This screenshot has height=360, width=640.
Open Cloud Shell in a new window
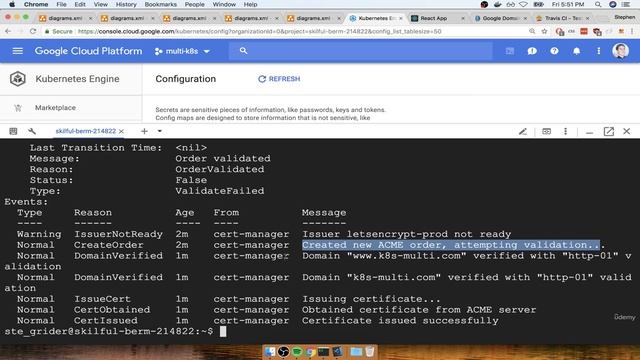(x=609, y=131)
